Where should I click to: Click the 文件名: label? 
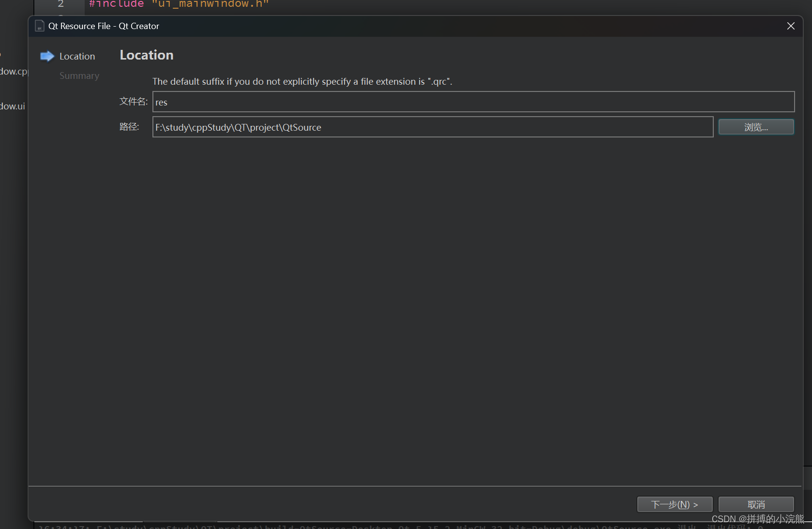point(134,101)
